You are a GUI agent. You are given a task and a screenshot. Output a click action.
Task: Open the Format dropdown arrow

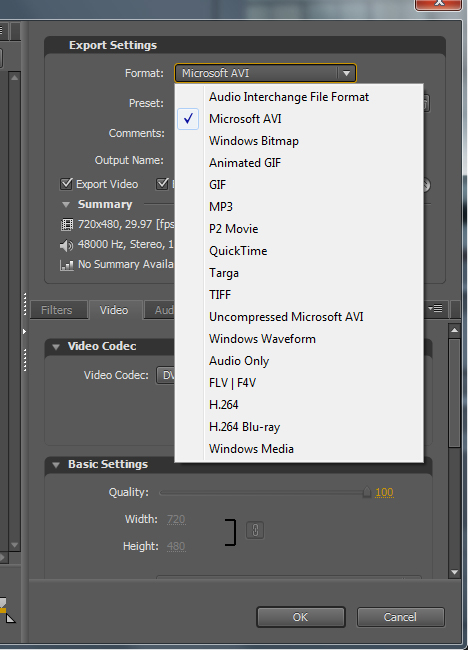pos(346,73)
